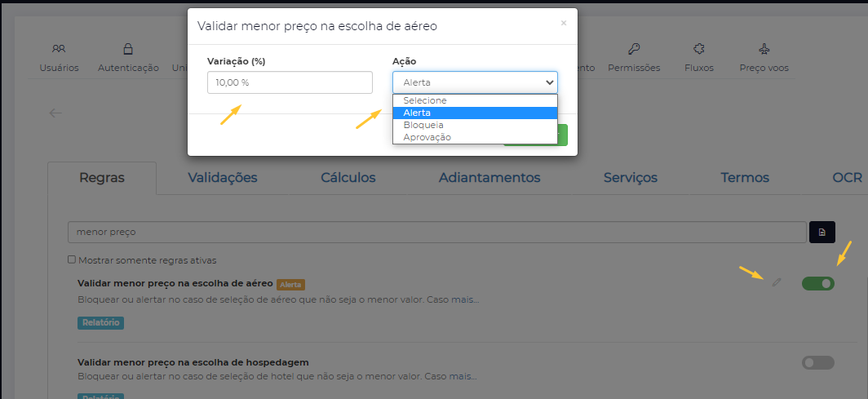Click the Relatório badge under aéreo rule
This screenshot has width=868, height=399.
[100, 322]
